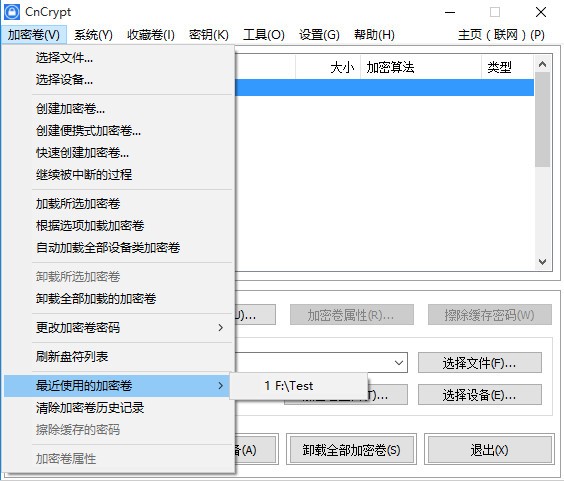Click the 选择文件(F)... button
This screenshot has width=564, height=482.
pyautogui.click(x=479, y=363)
